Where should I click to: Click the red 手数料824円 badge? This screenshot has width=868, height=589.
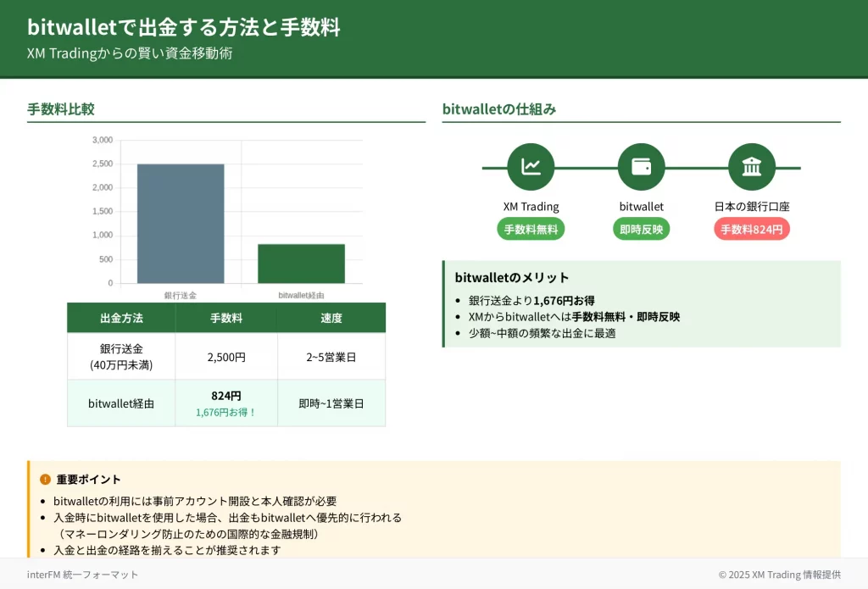(751, 229)
